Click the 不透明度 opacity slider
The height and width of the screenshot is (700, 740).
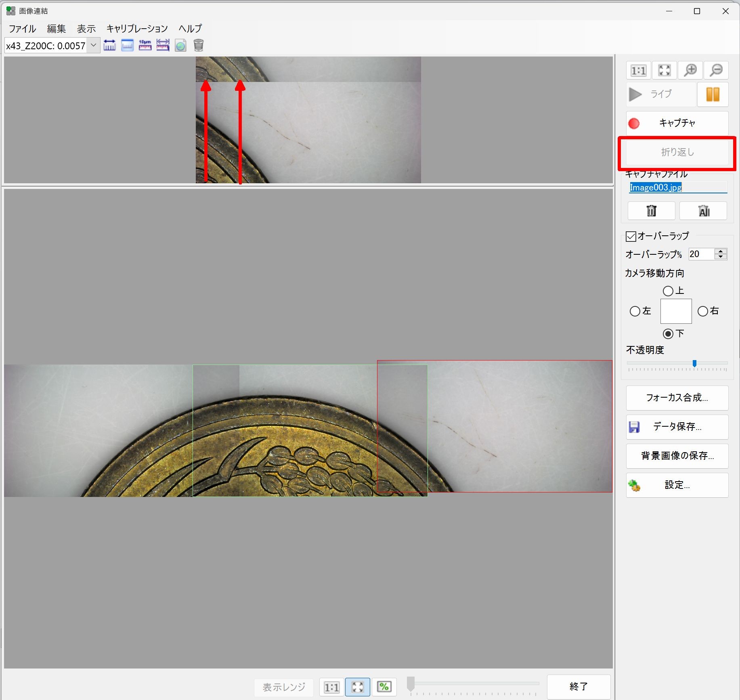click(677, 364)
